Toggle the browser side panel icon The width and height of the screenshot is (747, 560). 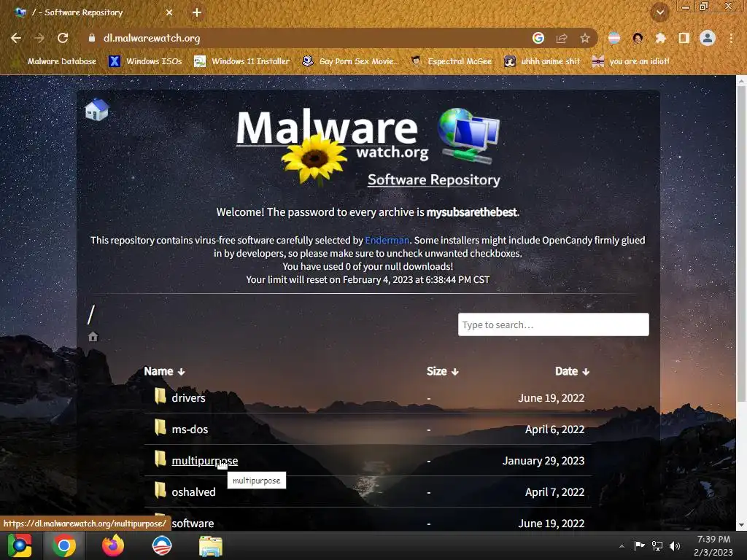(x=684, y=38)
